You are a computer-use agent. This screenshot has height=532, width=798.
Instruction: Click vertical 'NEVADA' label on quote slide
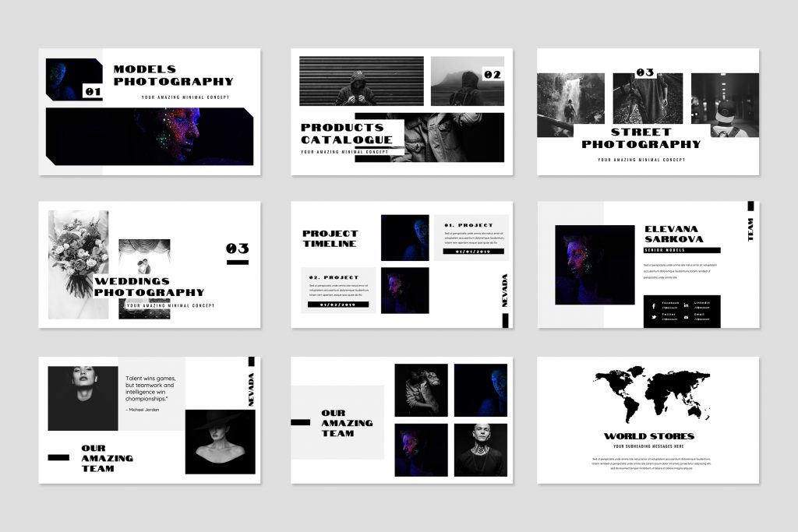251,389
